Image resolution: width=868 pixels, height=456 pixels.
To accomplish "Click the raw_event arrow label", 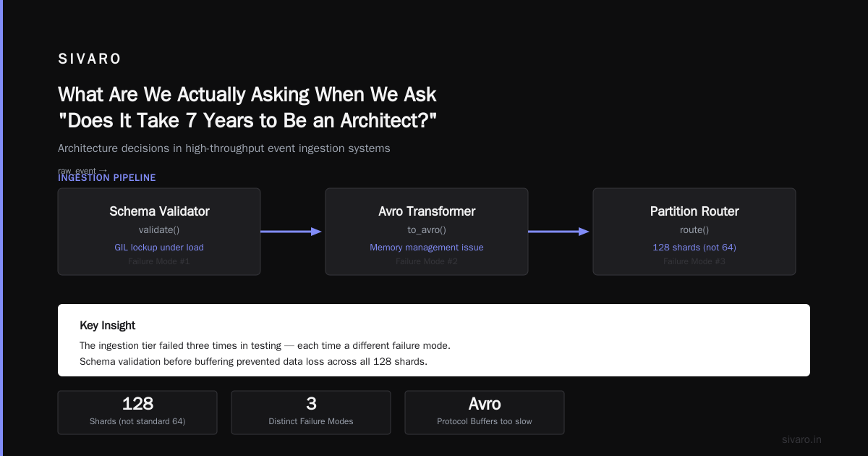I will pyautogui.click(x=82, y=171).
